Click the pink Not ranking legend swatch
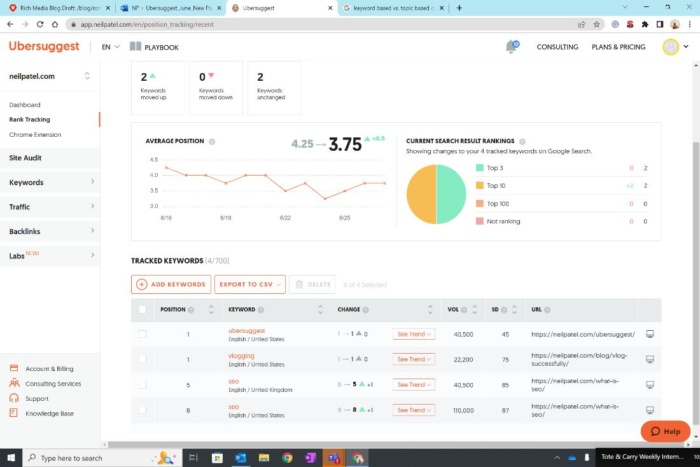 (x=479, y=221)
